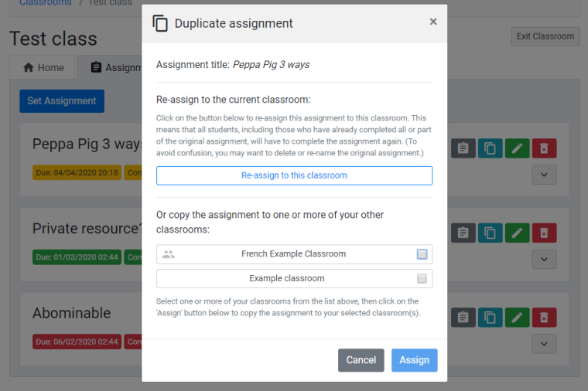The width and height of the screenshot is (588, 391).
Task: Click the clipboard icon for Abominable assignment
Action: click(x=463, y=316)
